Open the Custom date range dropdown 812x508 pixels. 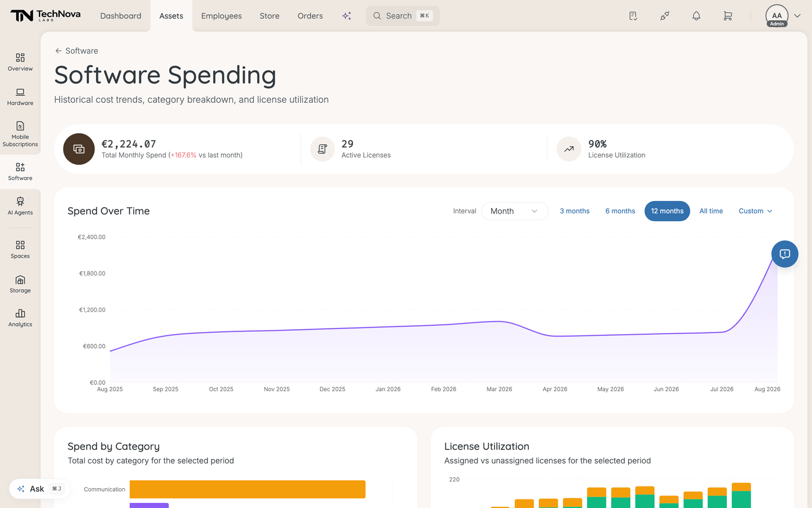coord(756,211)
